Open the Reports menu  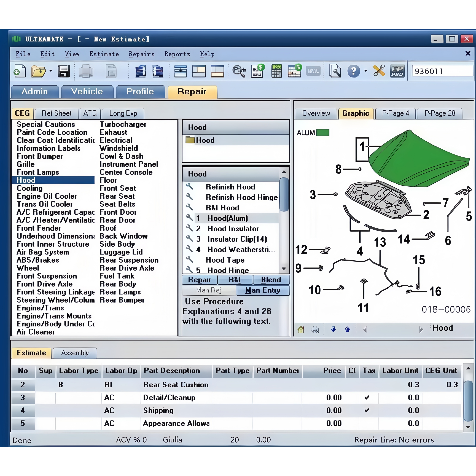click(177, 54)
